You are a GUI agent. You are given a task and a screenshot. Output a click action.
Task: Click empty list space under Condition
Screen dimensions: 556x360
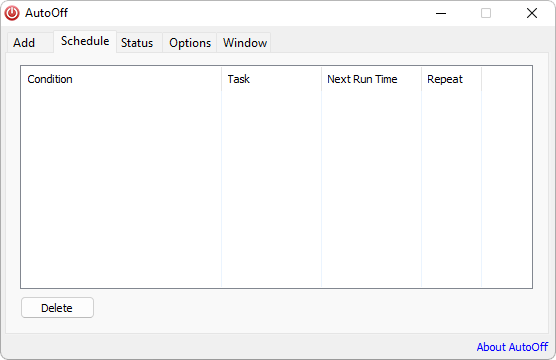coord(121,189)
